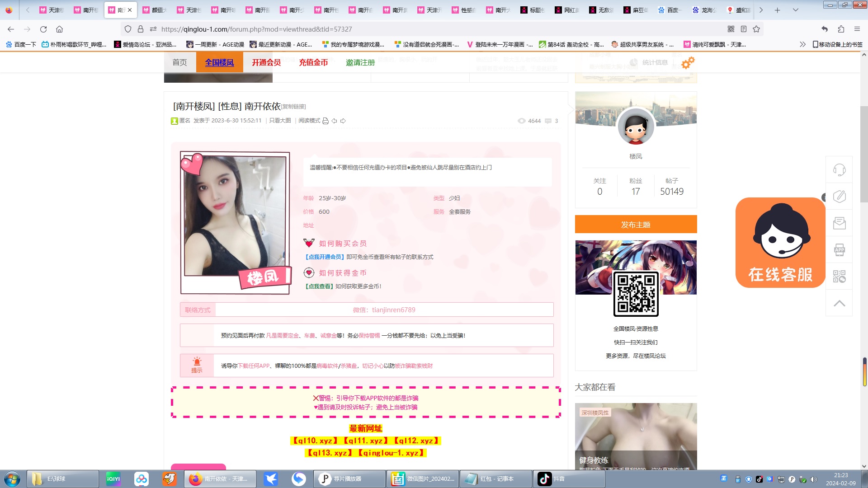The height and width of the screenshot is (488, 868).
Task: Click the QR code sidebar icon
Action: coord(839,277)
